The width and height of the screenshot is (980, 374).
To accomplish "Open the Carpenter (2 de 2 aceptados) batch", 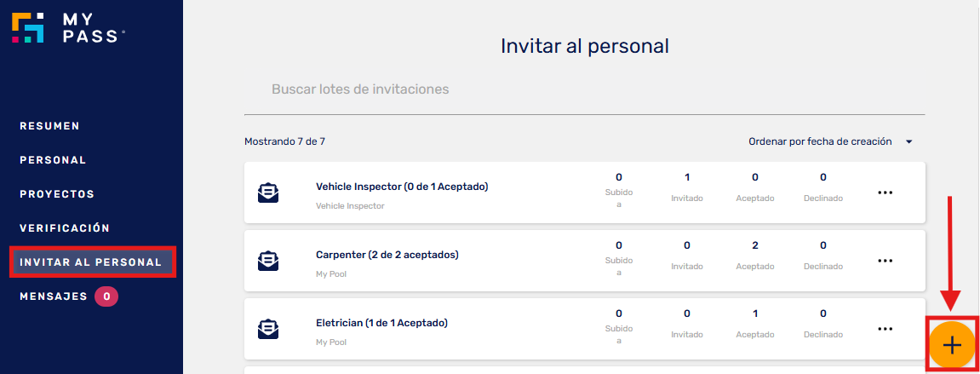I will click(x=387, y=255).
